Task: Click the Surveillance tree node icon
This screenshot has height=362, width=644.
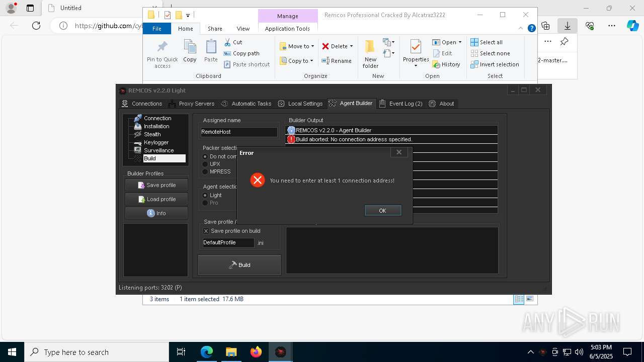Action: [x=137, y=150]
